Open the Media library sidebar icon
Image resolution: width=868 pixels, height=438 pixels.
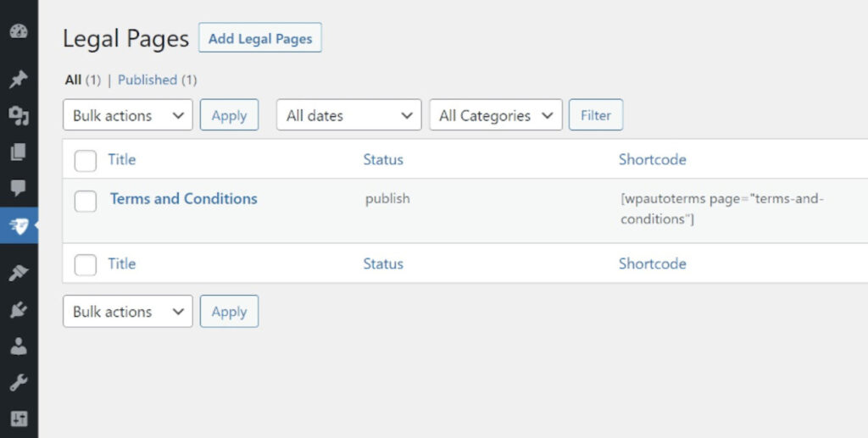(19, 116)
